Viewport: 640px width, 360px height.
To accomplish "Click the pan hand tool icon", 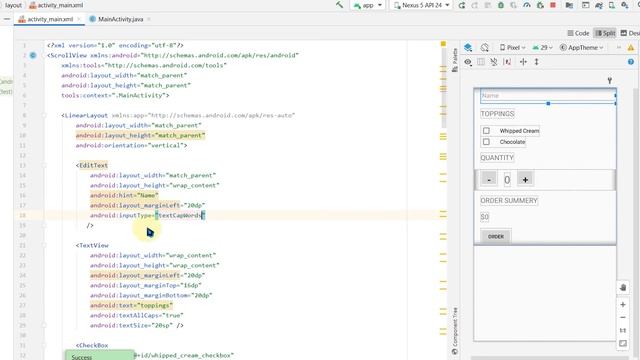I will point(623,287).
